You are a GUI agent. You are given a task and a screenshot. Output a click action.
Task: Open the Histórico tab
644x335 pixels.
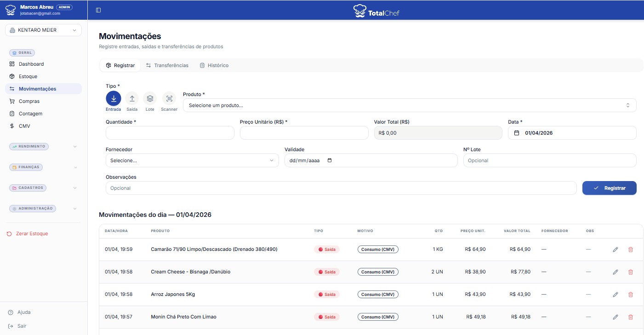coord(214,65)
